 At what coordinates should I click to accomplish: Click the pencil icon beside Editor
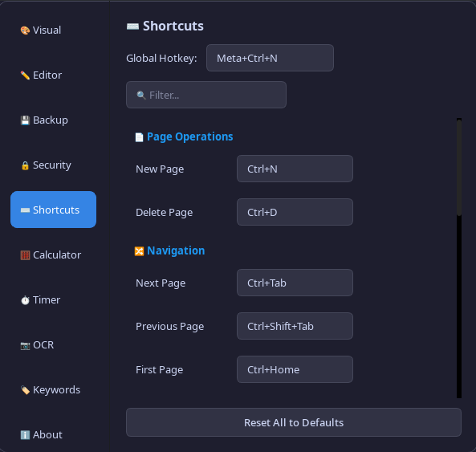point(25,75)
